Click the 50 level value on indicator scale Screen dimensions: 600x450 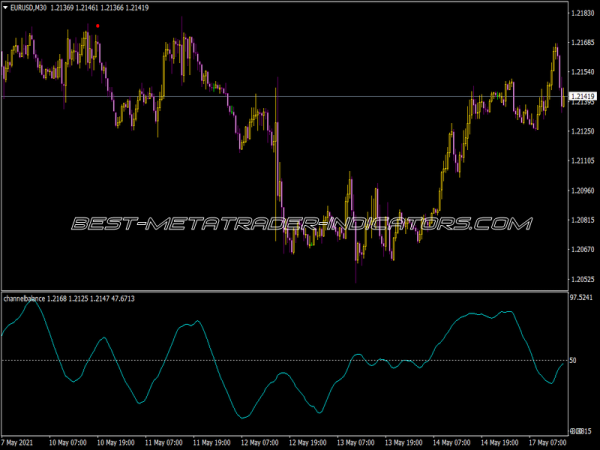574,360
